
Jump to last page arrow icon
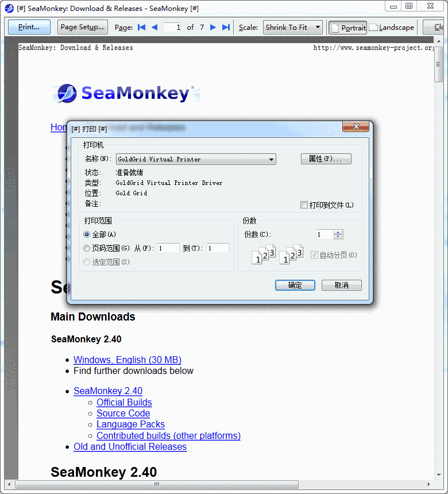click(226, 27)
